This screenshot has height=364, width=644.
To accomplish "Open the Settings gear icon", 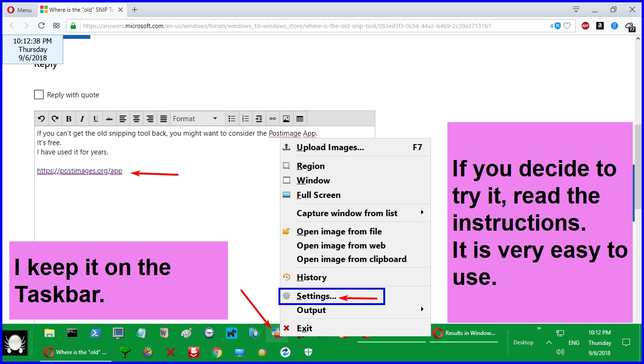I will point(286,296).
